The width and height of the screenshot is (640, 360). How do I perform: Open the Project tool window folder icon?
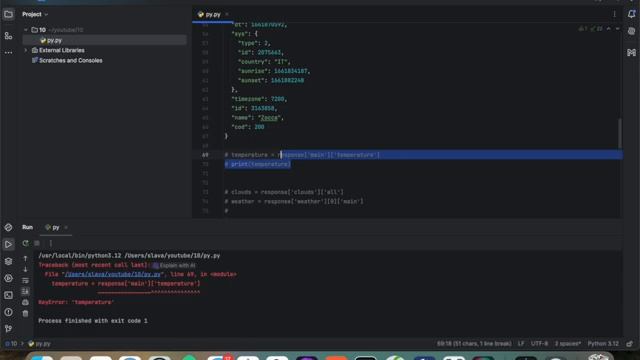pos(8,14)
